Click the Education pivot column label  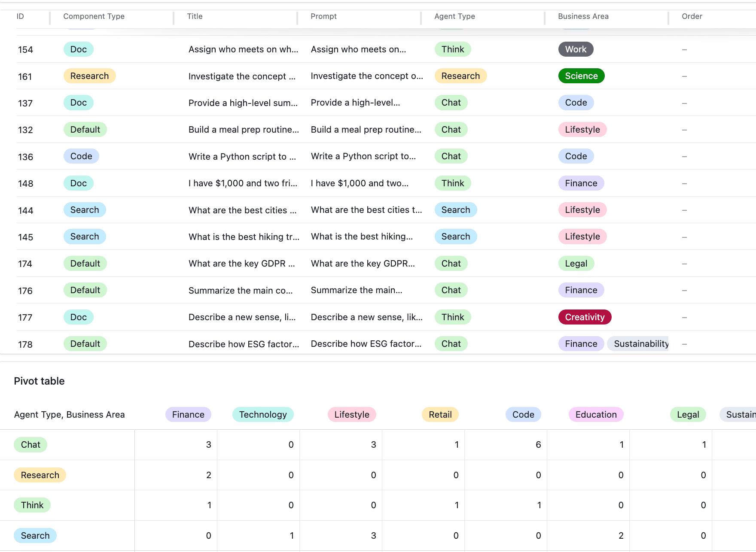click(596, 415)
